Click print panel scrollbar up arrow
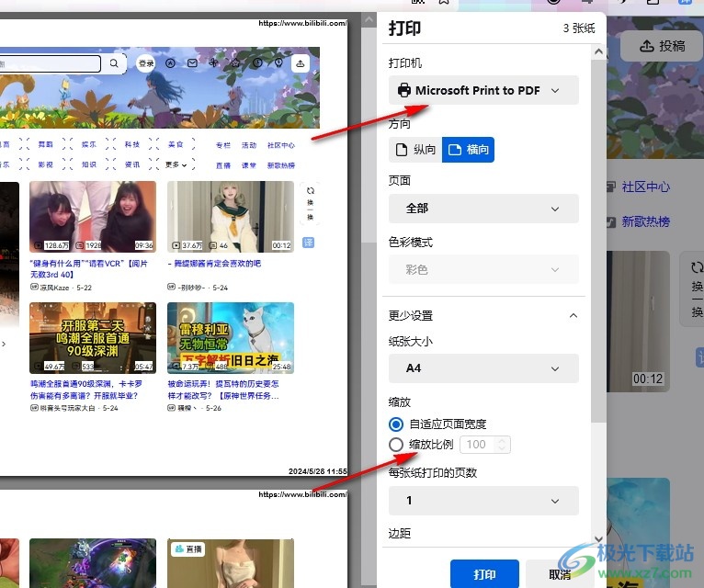 pos(598,51)
